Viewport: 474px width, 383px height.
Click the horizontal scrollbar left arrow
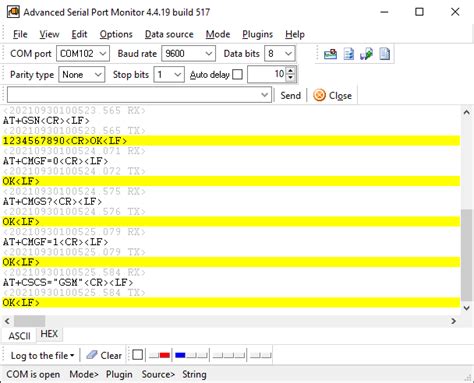click(x=7, y=321)
